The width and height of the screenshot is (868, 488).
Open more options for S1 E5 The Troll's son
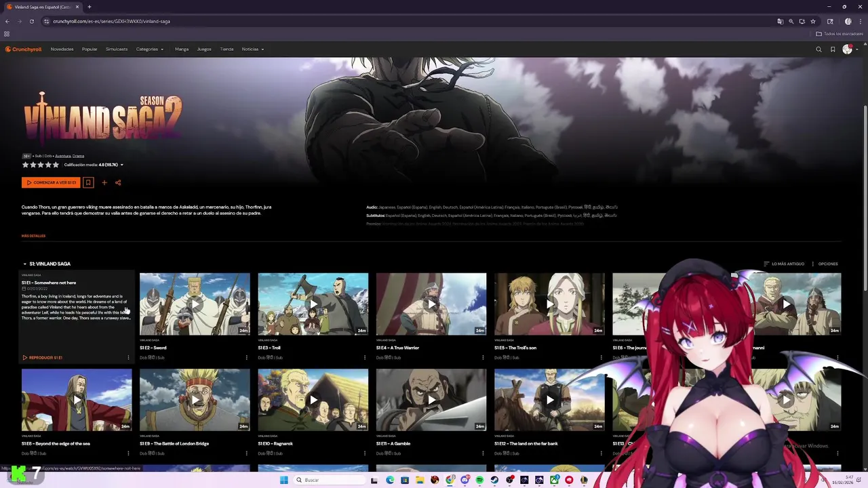pyautogui.click(x=601, y=357)
